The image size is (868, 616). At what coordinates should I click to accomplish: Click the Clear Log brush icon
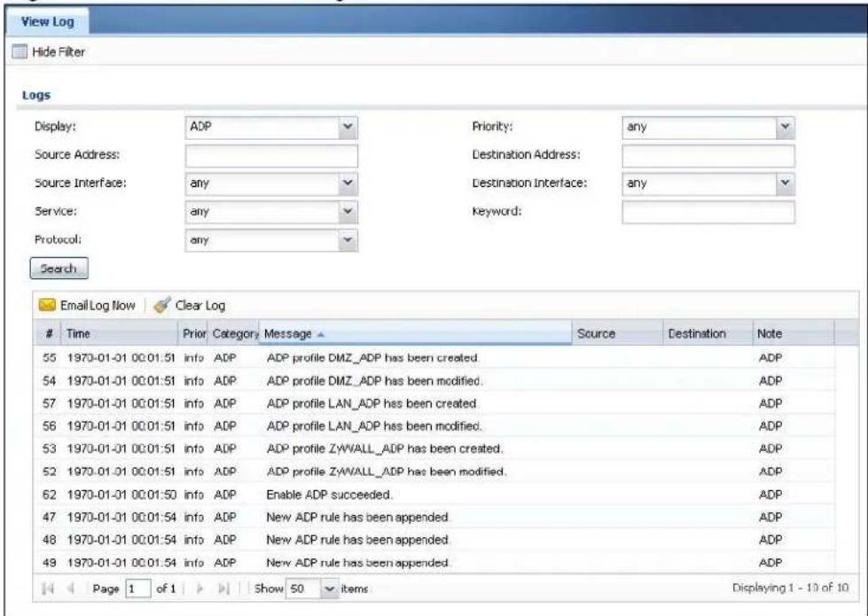tap(161, 305)
